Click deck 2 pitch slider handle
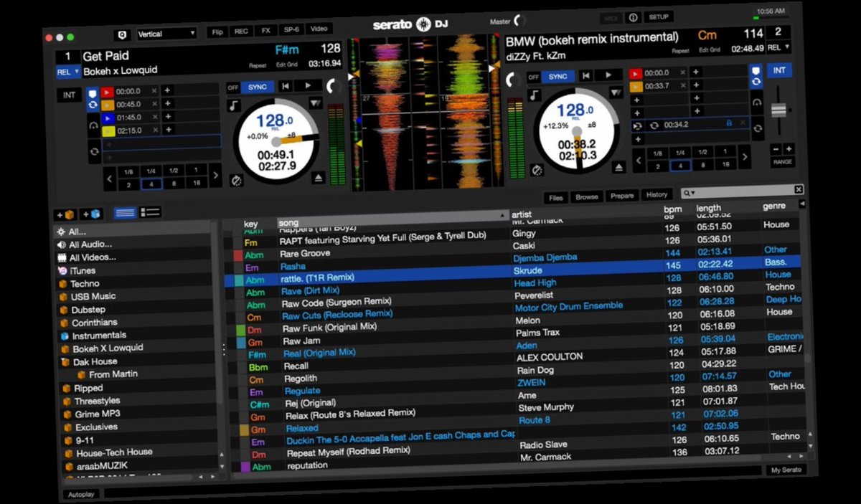The image size is (861, 504). [x=779, y=110]
